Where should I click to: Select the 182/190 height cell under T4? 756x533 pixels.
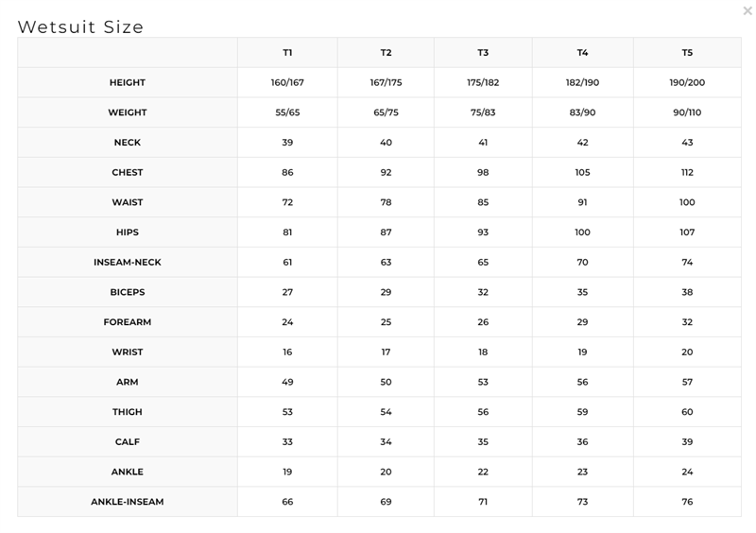582,82
